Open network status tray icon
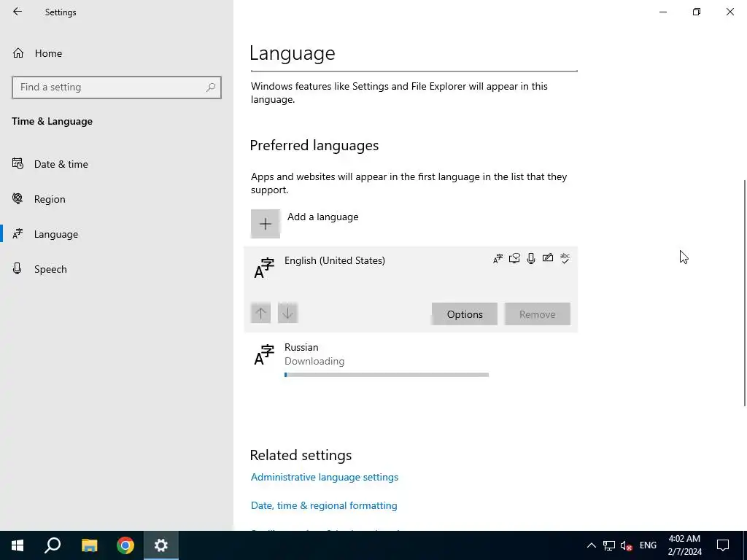This screenshot has width=747, height=560. 609,545
